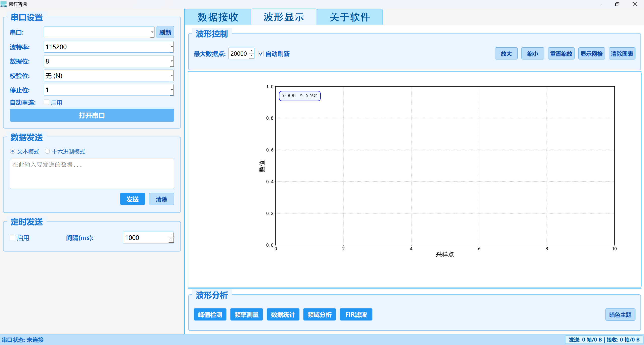Expand the 串口 port dropdown

pyautogui.click(x=152, y=32)
